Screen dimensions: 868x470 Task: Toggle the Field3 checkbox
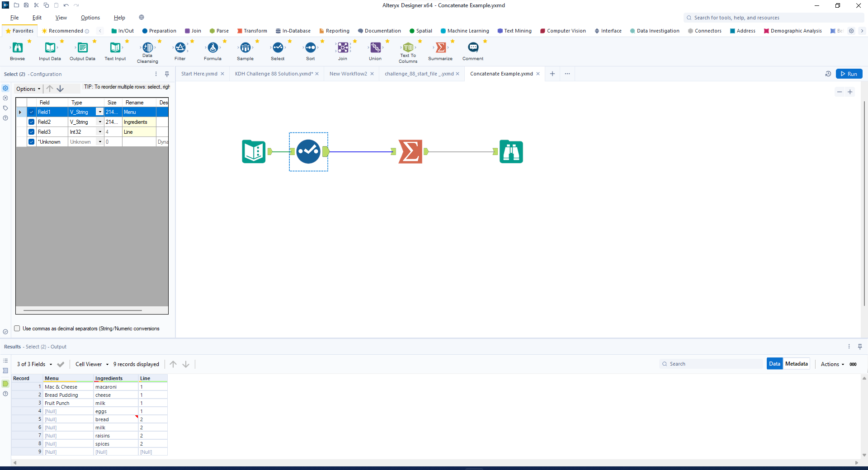(x=32, y=132)
